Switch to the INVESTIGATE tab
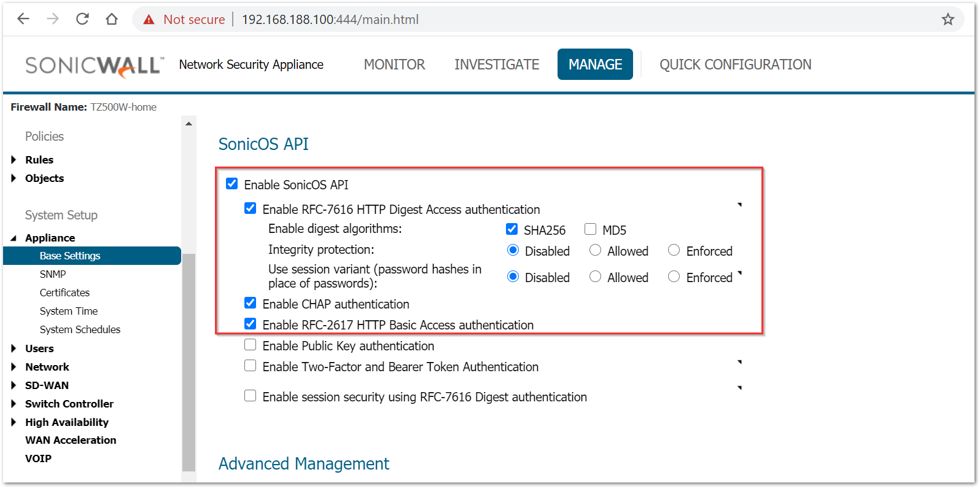 pyautogui.click(x=497, y=65)
